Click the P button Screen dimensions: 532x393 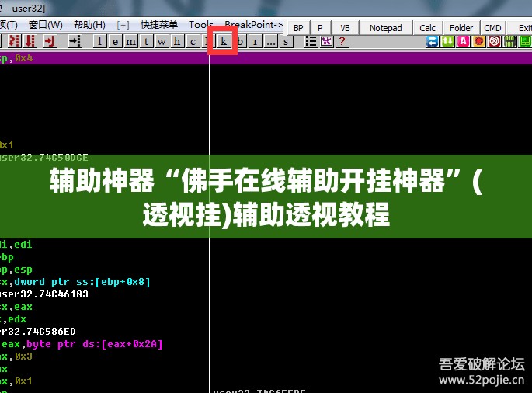click(x=320, y=28)
